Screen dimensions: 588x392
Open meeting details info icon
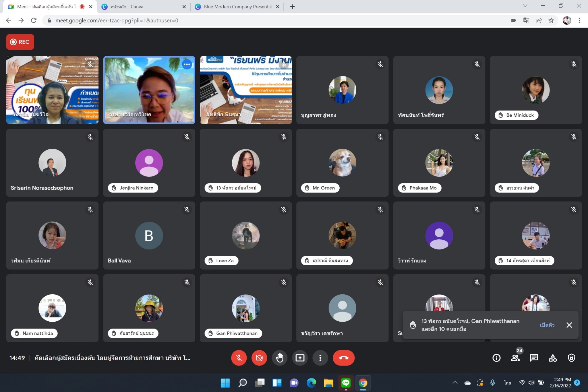coord(496,358)
